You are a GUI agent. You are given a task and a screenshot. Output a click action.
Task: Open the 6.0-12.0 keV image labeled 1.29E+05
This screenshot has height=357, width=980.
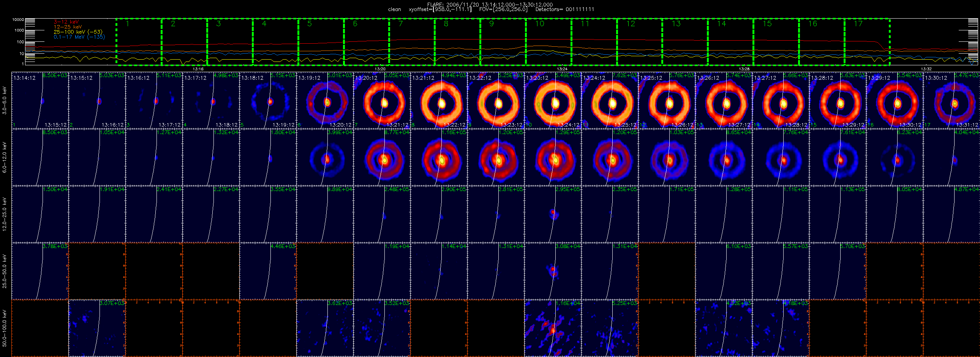[x=553, y=157]
